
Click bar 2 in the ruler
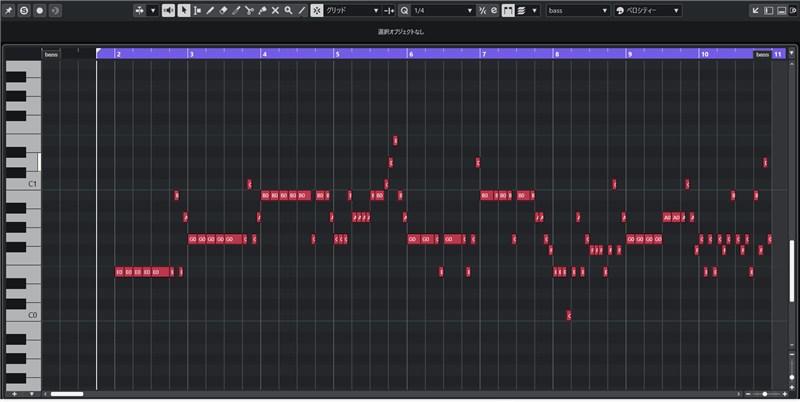click(118, 54)
